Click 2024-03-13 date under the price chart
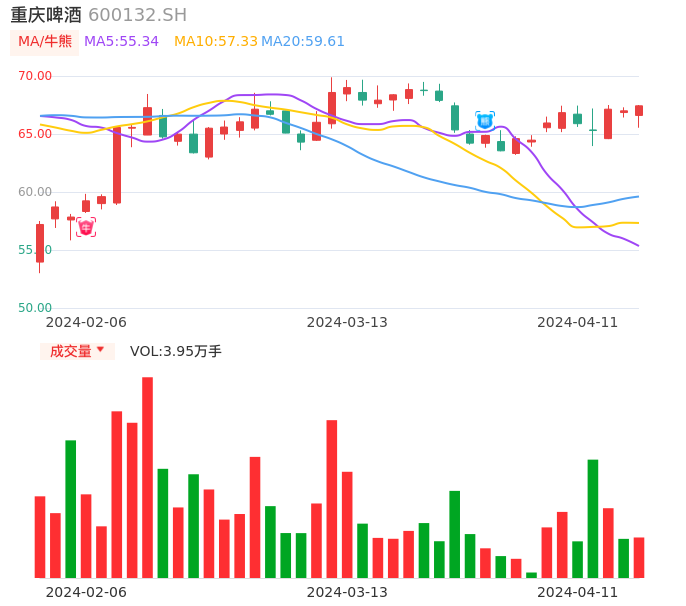686x606 pixels. pyautogui.click(x=347, y=322)
